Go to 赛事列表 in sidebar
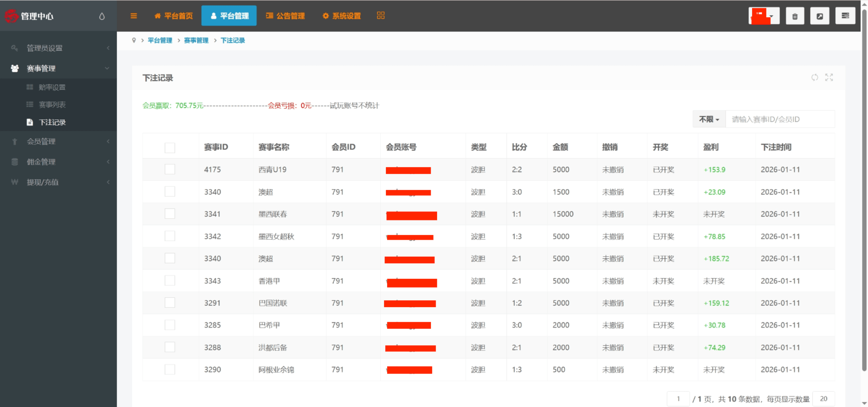Screen dimensions: 868x407 pyautogui.click(x=52, y=105)
